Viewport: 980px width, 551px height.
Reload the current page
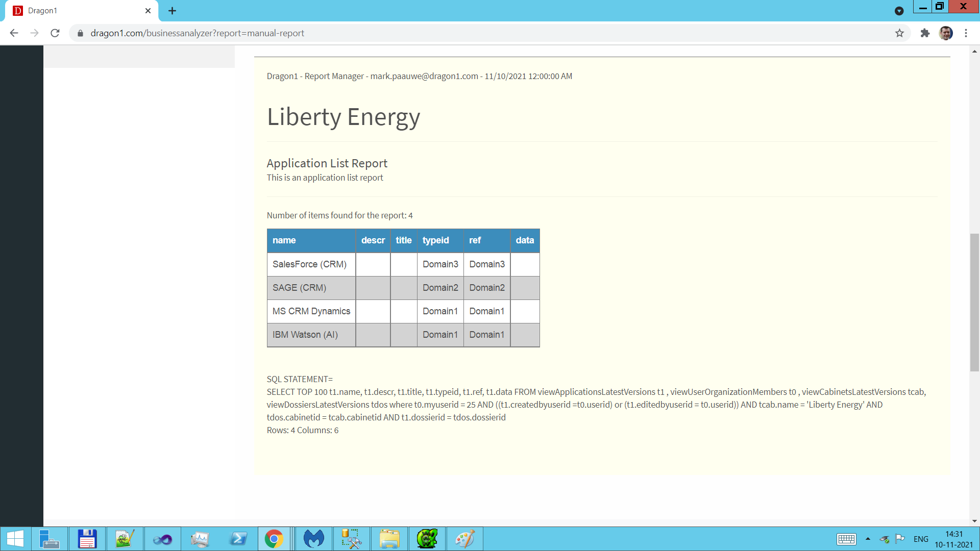coord(55,33)
